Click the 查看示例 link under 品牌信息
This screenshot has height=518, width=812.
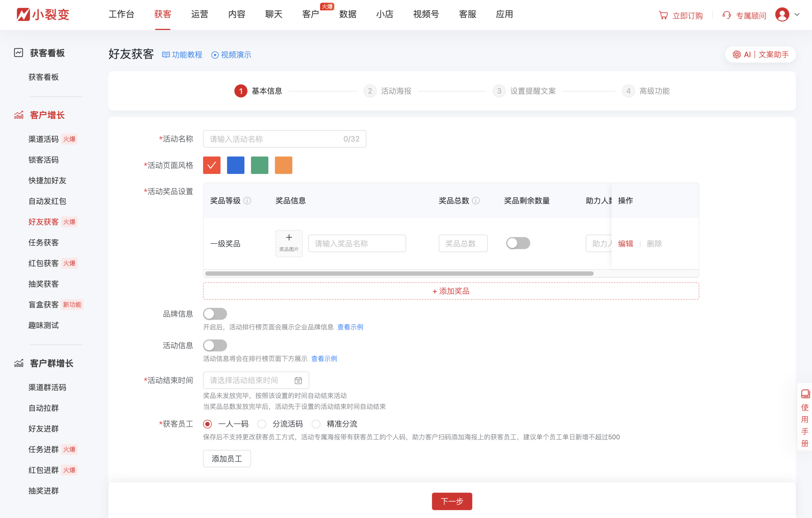pyautogui.click(x=350, y=327)
